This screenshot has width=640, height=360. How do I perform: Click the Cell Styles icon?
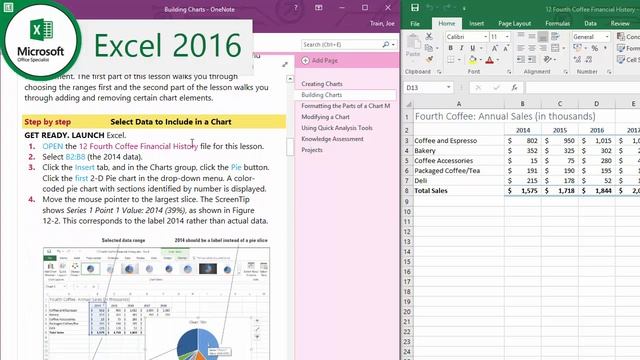click(x=621, y=60)
